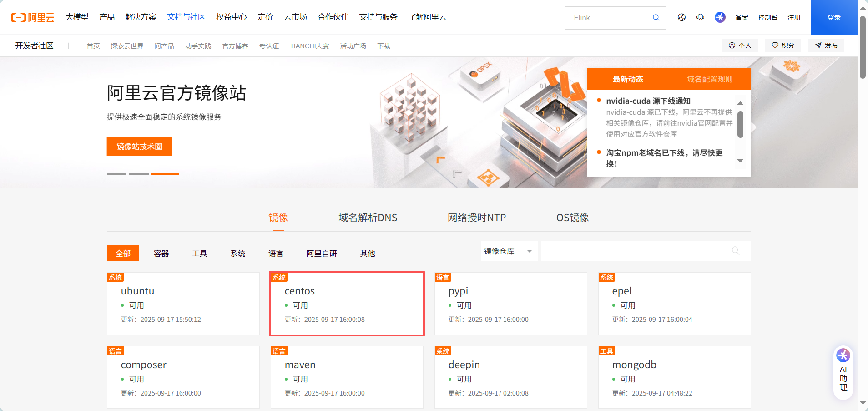Open 文档与社区 menu in top navigation

pyautogui.click(x=186, y=17)
